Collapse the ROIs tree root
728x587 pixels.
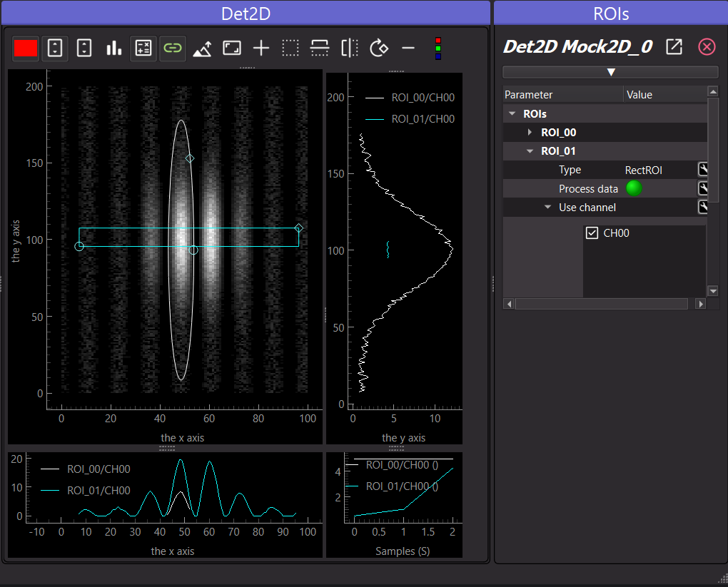(512, 113)
